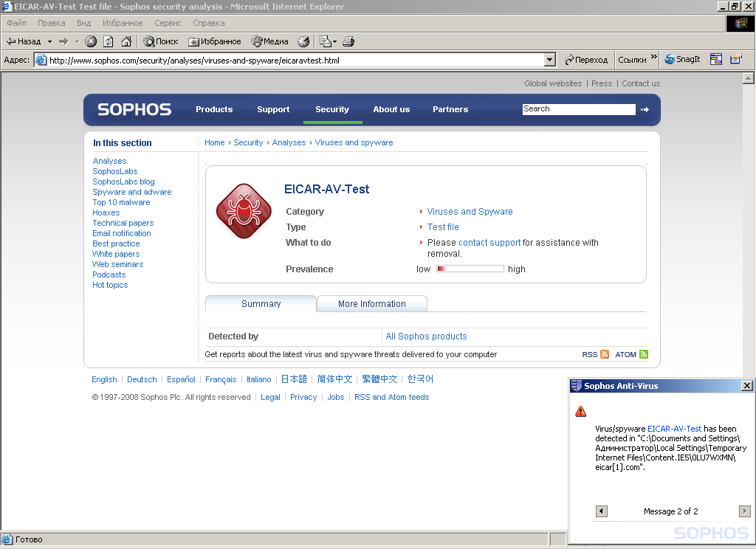Click the Deutsch language link
756x549 pixels.
tap(142, 379)
